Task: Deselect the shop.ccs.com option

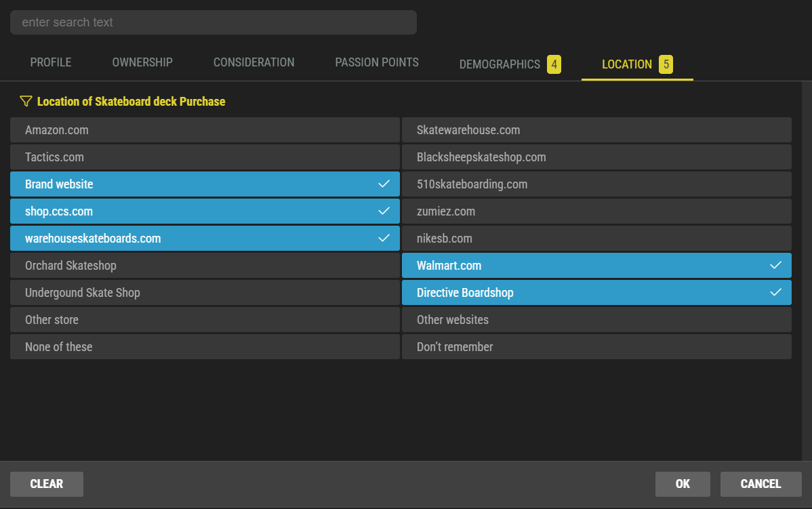Action: tap(205, 211)
